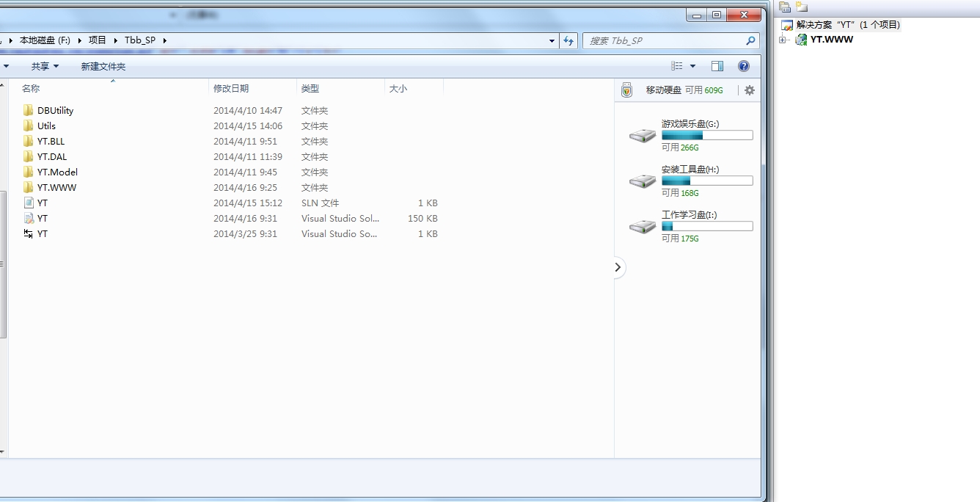
Task: Click the second Solution Explorer toolbar icon
Action: tap(802, 7)
